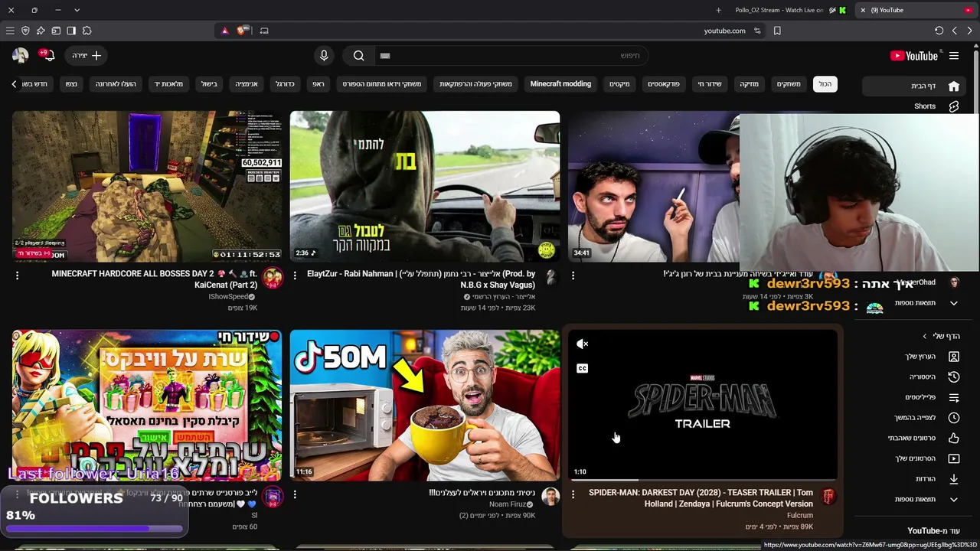
Task: Click the search magnifier button
Action: click(x=358, y=56)
